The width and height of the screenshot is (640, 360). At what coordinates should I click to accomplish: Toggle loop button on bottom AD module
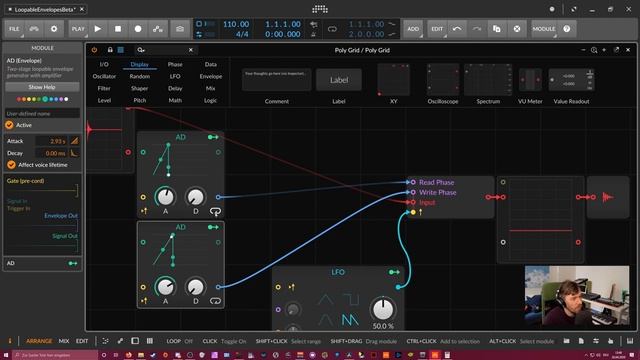pos(215,301)
